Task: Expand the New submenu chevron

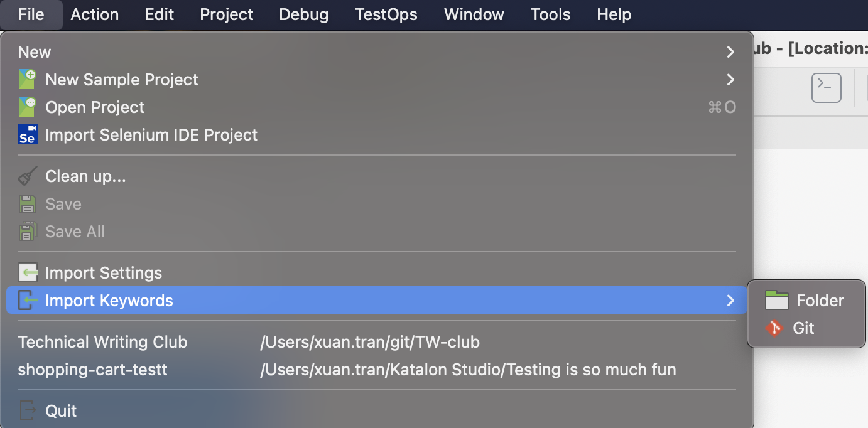Action: coord(730,51)
